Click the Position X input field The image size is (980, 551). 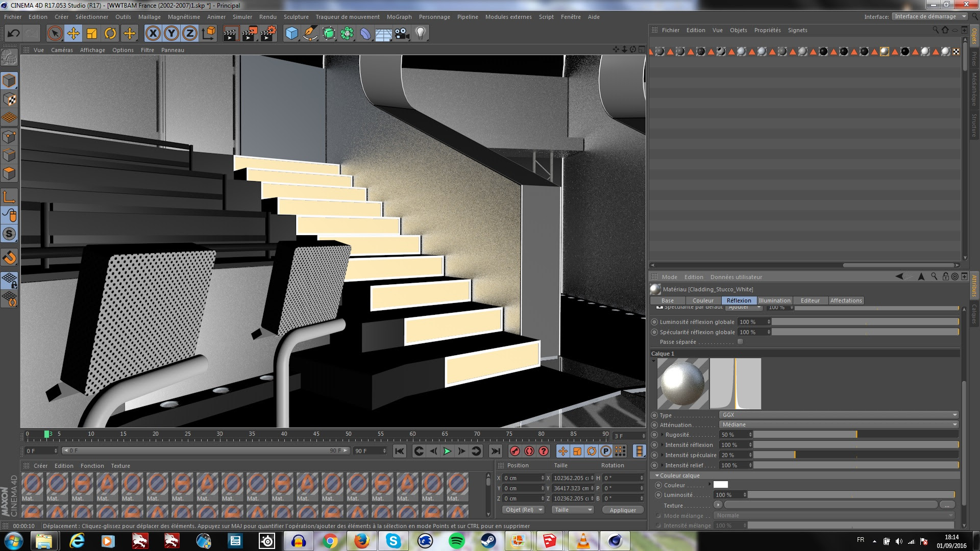click(x=524, y=478)
